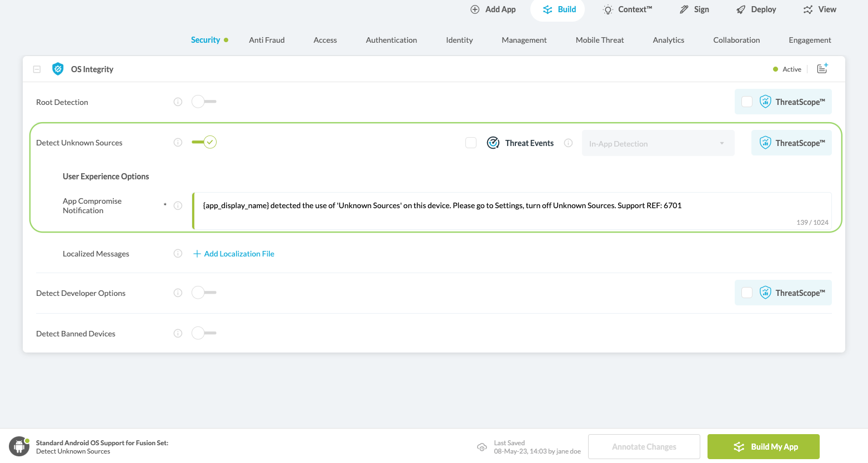Collapse the OS Integrity section

point(37,69)
